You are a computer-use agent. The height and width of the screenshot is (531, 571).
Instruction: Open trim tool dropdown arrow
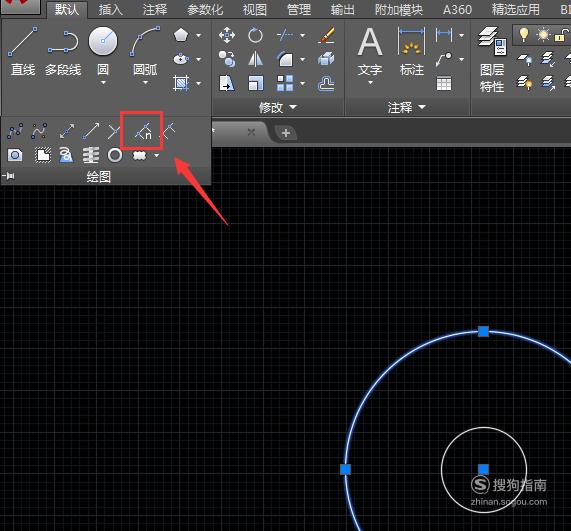(303, 35)
